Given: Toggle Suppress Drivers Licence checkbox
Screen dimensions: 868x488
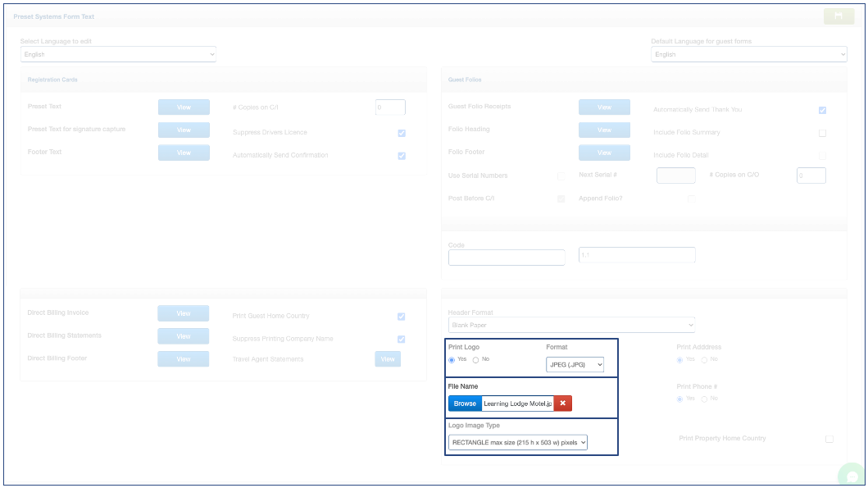Looking at the screenshot, I should (x=402, y=133).
